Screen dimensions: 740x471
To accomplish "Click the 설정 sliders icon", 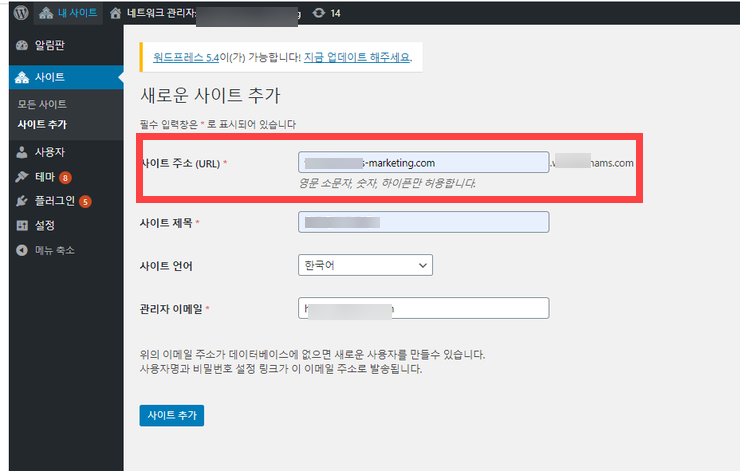I will pos(22,226).
